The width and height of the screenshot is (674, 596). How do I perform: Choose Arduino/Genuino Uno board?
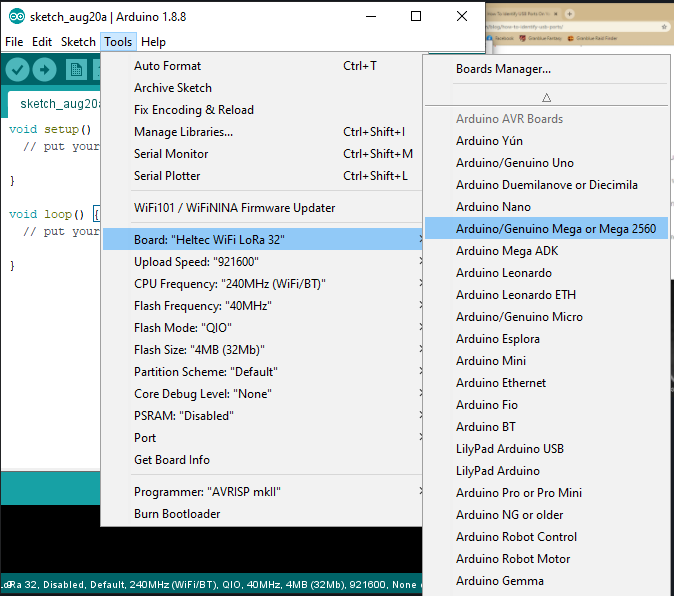pos(514,163)
